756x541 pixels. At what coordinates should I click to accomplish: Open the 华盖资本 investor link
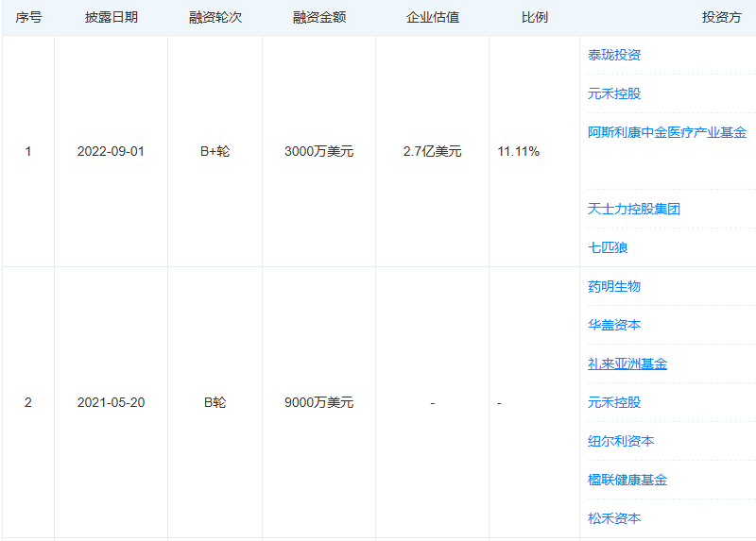(x=613, y=325)
